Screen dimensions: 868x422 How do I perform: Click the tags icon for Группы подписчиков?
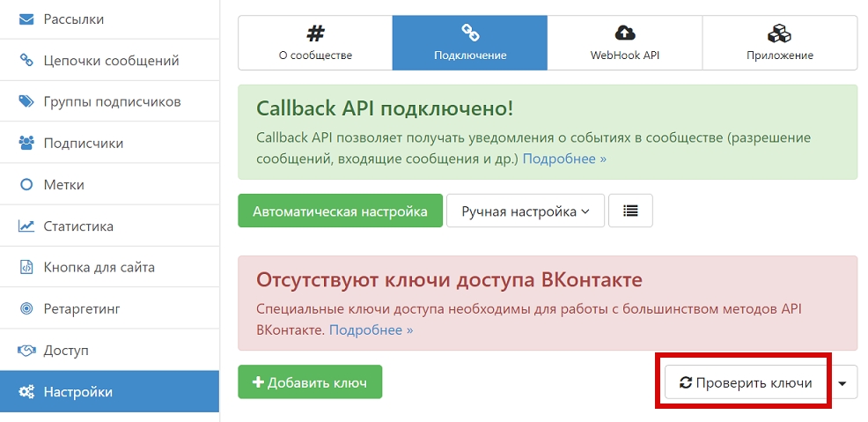tap(26, 101)
